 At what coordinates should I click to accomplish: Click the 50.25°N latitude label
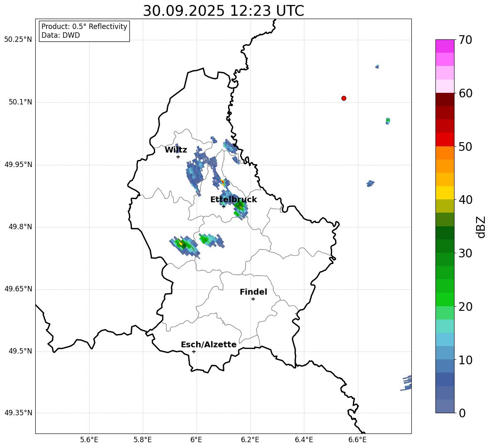[18, 40]
